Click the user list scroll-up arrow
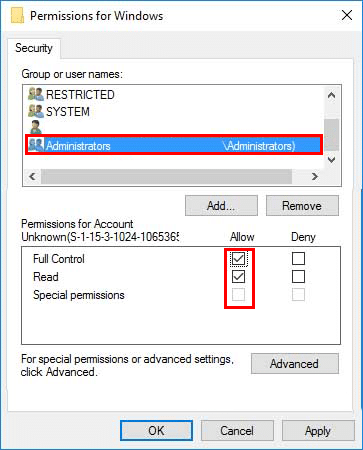Viewport: 363px width, 450px height. (x=331, y=96)
